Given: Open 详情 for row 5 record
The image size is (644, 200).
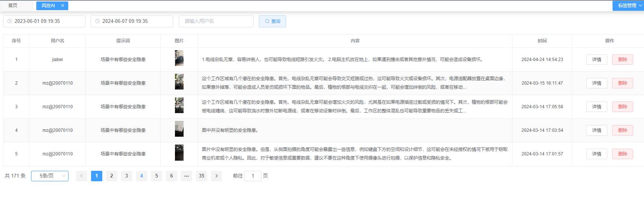Looking at the screenshot, I should point(596,154).
